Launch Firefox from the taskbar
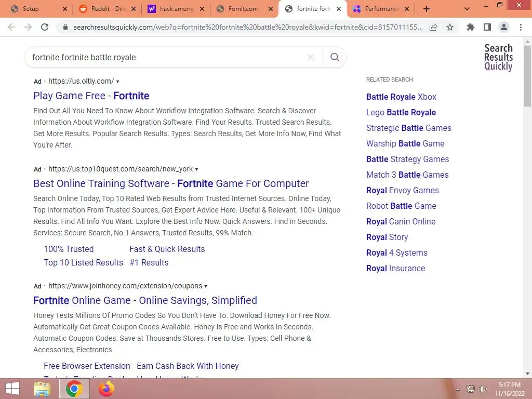This screenshot has height=399, width=532. click(106, 389)
